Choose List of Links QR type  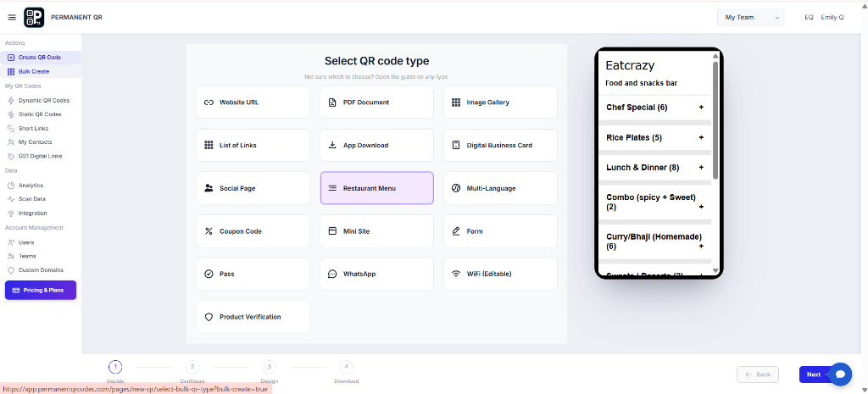click(x=253, y=146)
